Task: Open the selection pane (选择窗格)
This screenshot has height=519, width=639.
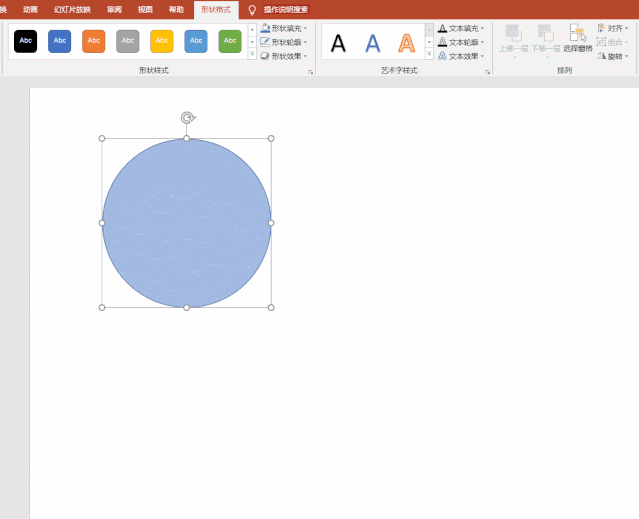Action: pyautogui.click(x=578, y=38)
